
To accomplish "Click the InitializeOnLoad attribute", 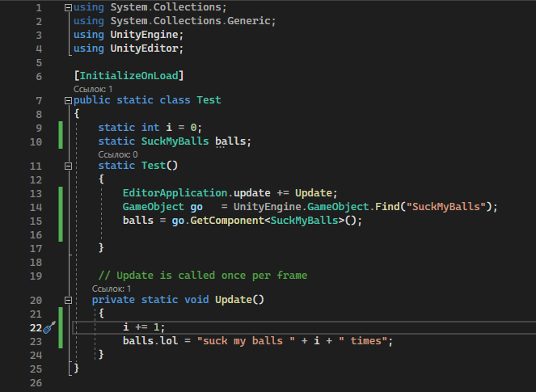I will [x=129, y=75].
